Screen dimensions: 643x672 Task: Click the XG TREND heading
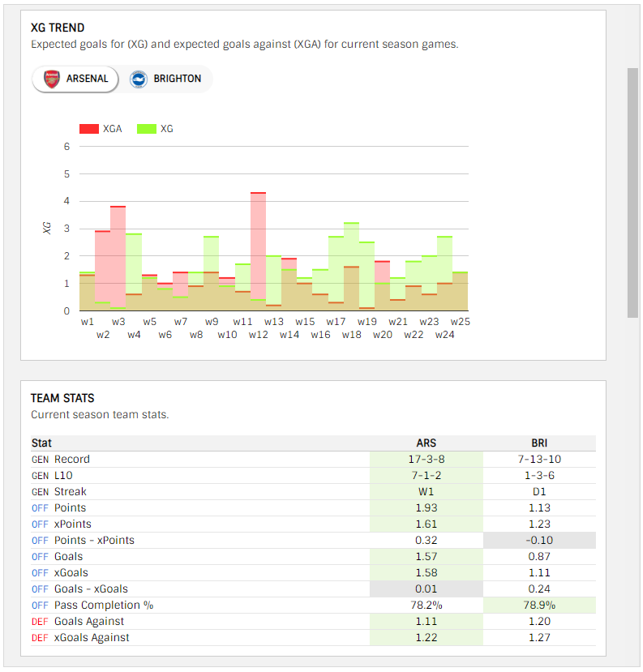point(58,28)
